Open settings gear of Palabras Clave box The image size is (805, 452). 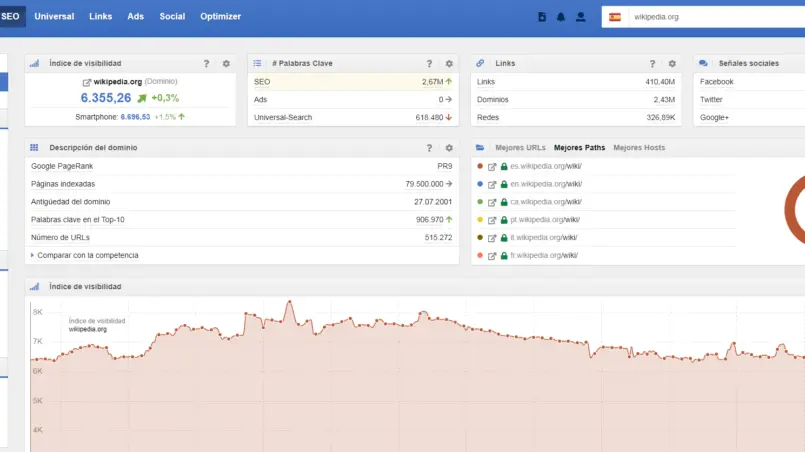point(449,64)
